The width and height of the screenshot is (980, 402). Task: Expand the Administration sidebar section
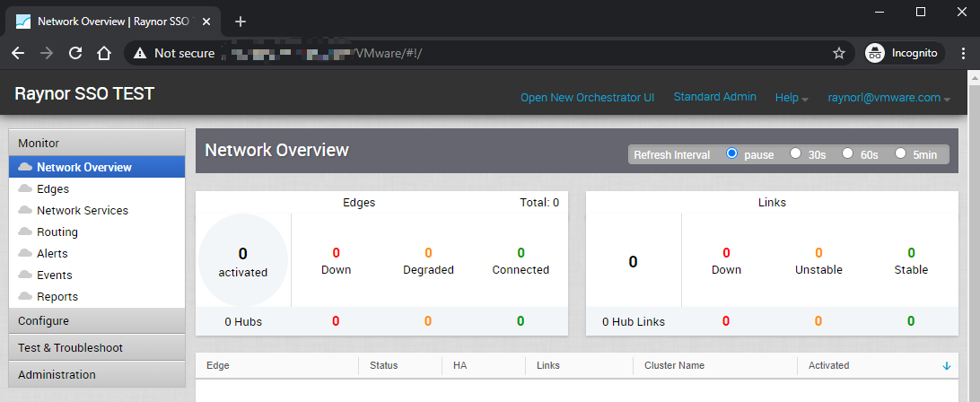[x=97, y=374]
